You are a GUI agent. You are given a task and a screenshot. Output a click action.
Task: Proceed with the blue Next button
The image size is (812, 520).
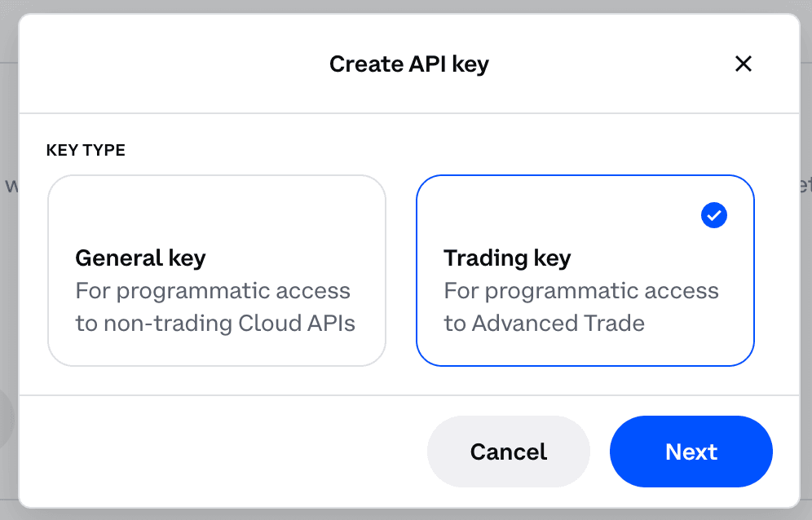[691, 452]
